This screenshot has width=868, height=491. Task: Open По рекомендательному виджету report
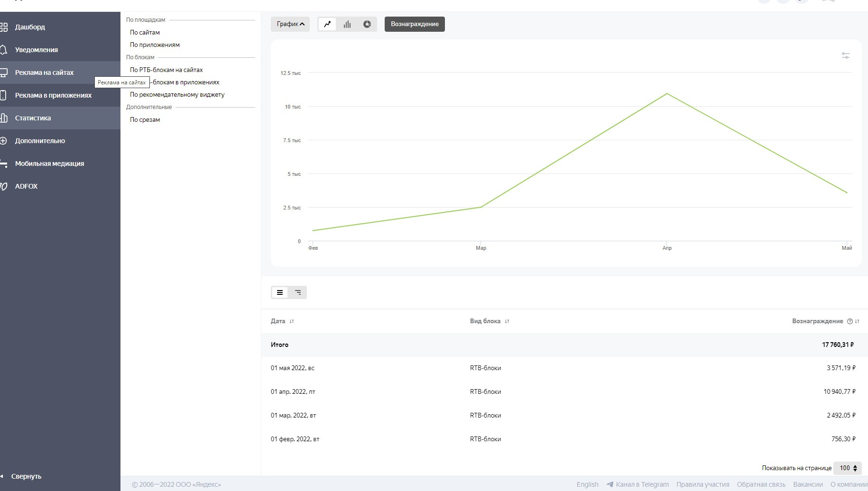point(177,94)
